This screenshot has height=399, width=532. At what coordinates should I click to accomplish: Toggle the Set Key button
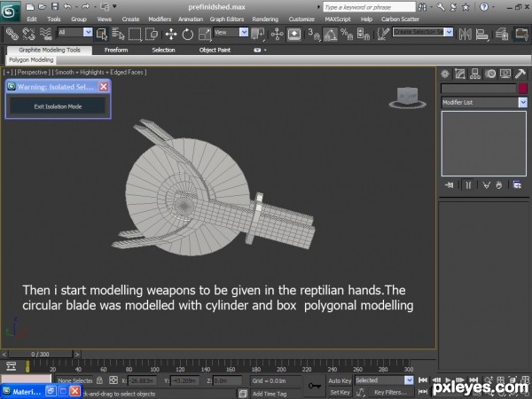pyautogui.click(x=340, y=392)
